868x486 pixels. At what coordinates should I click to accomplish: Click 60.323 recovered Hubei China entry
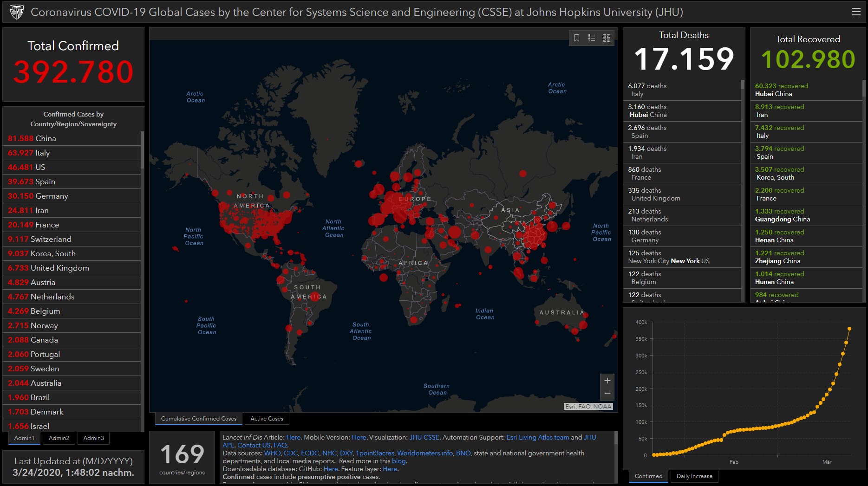[x=806, y=90]
